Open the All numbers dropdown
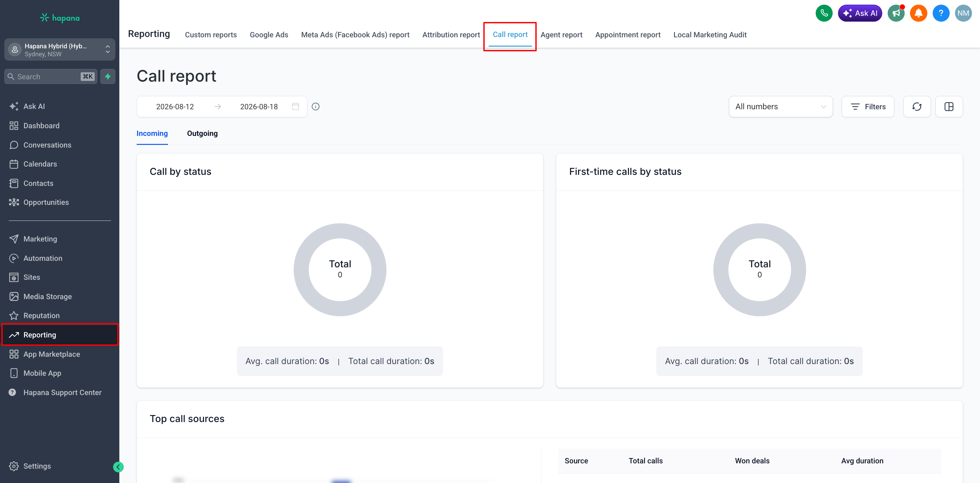Image resolution: width=980 pixels, height=483 pixels. 781,107
